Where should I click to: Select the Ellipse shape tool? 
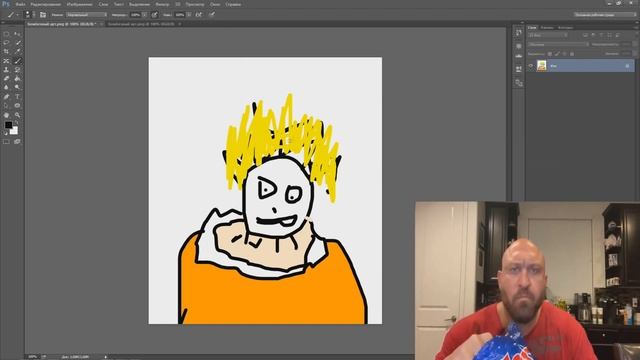pos(17,106)
